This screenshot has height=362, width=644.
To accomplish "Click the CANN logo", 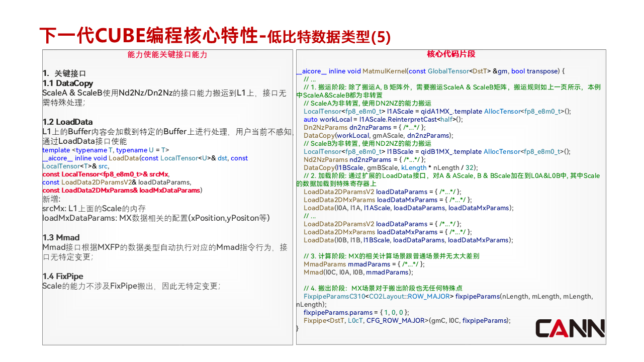I will click(570, 328).
